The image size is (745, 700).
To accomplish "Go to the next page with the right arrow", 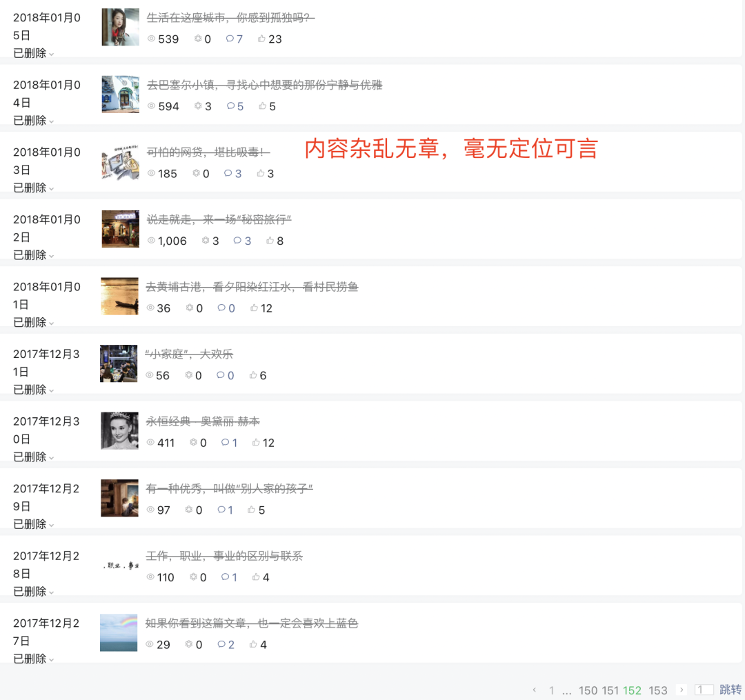I will pos(682,690).
